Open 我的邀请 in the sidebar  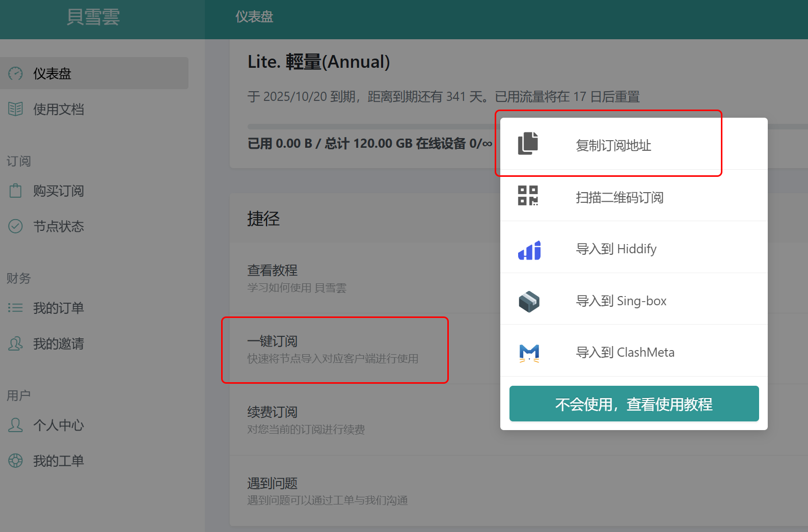pyautogui.click(x=94, y=343)
